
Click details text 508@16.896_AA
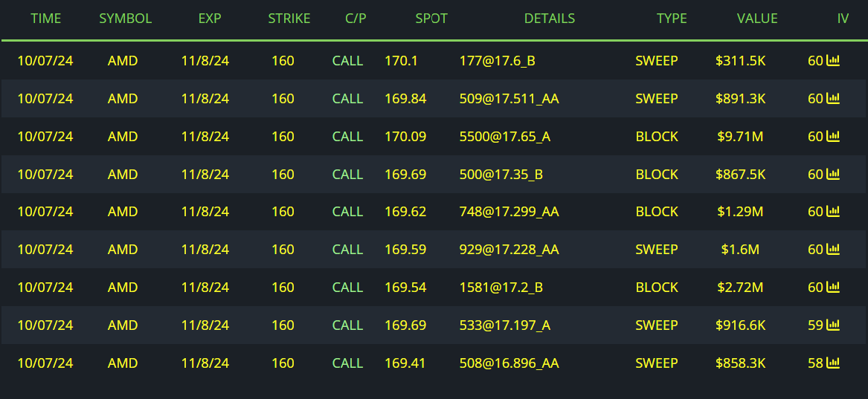pos(509,363)
